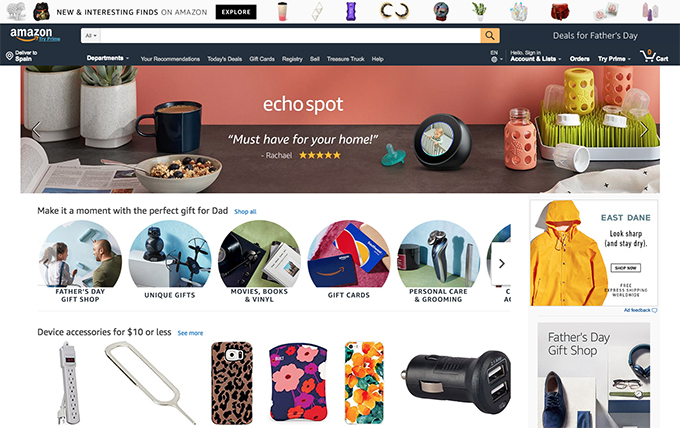This screenshot has height=428, width=680.
Task: Expand the Departments menu
Action: pyautogui.click(x=108, y=58)
